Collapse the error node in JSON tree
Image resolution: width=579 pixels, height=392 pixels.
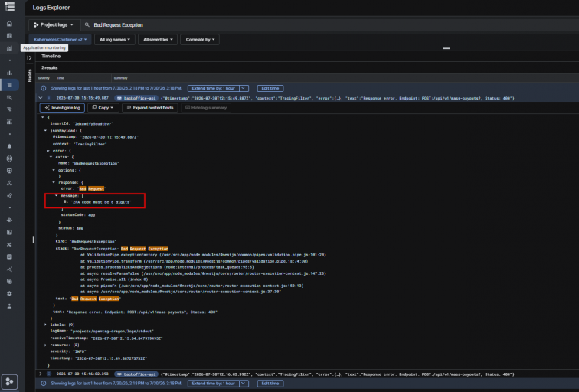(48, 151)
